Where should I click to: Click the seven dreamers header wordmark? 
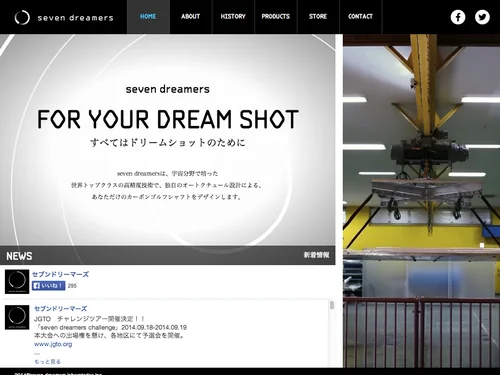pyautogui.click(x=76, y=18)
